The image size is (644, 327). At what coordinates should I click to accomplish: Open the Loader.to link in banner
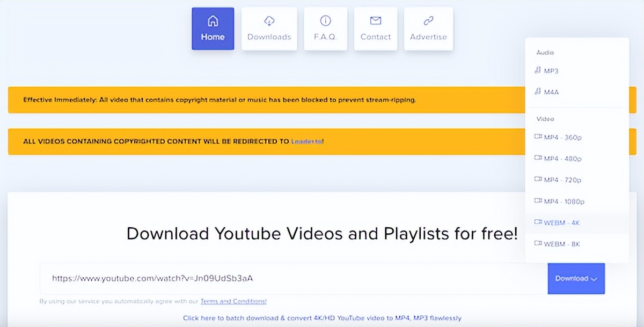click(x=308, y=142)
